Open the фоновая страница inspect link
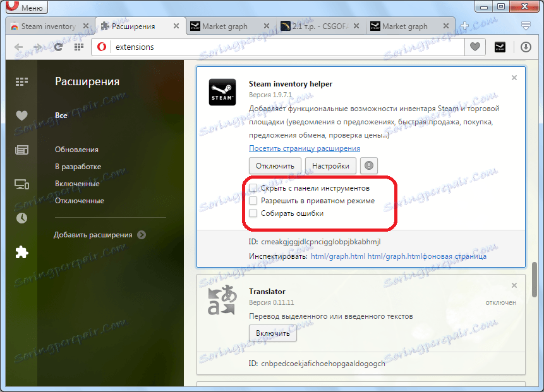This screenshot has height=392, width=544. (x=455, y=256)
